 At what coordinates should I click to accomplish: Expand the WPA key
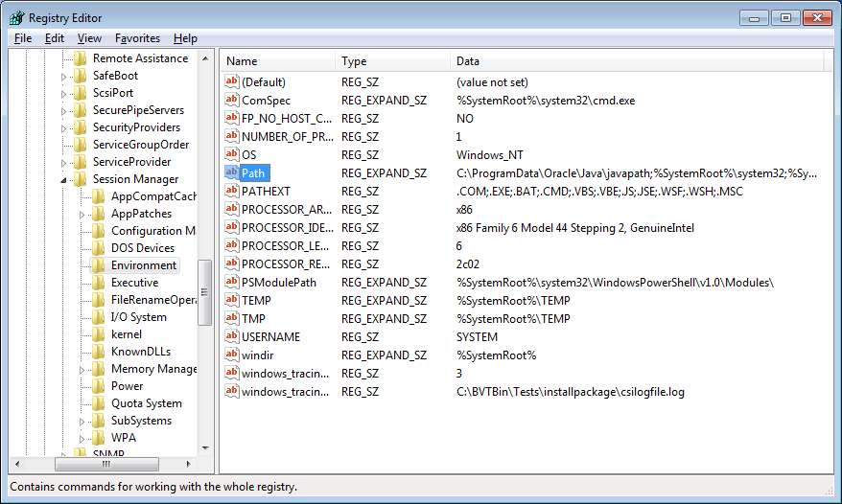point(82,439)
